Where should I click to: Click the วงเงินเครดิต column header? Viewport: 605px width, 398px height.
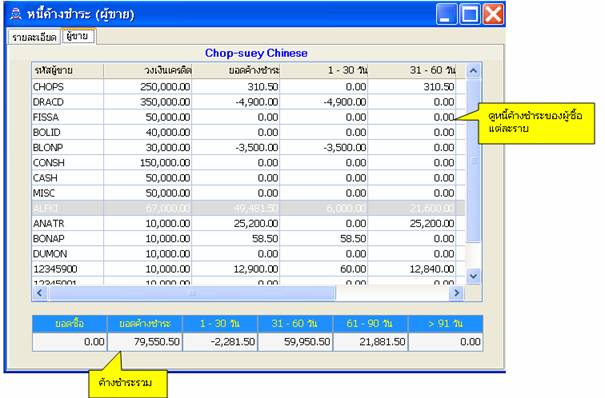tap(148, 71)
